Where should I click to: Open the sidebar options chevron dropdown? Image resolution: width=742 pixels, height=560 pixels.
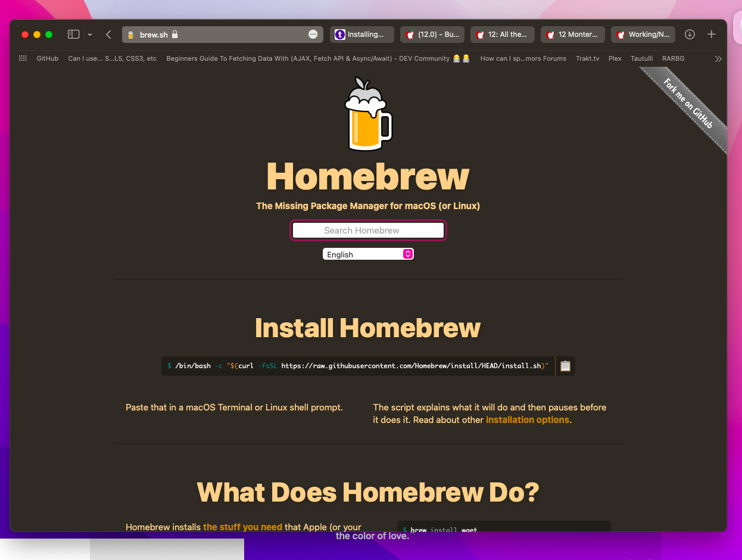(x=90, y=35)
